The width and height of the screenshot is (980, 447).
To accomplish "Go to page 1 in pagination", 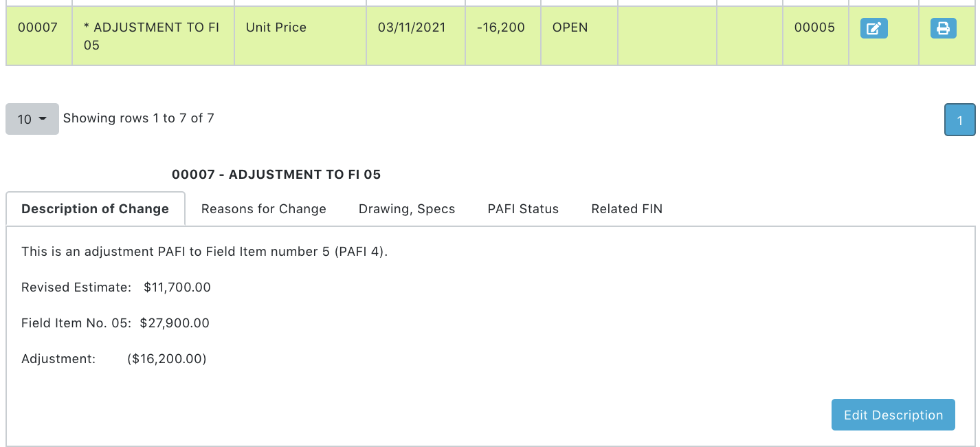I will pyautogui.click(x=959, y=120).
